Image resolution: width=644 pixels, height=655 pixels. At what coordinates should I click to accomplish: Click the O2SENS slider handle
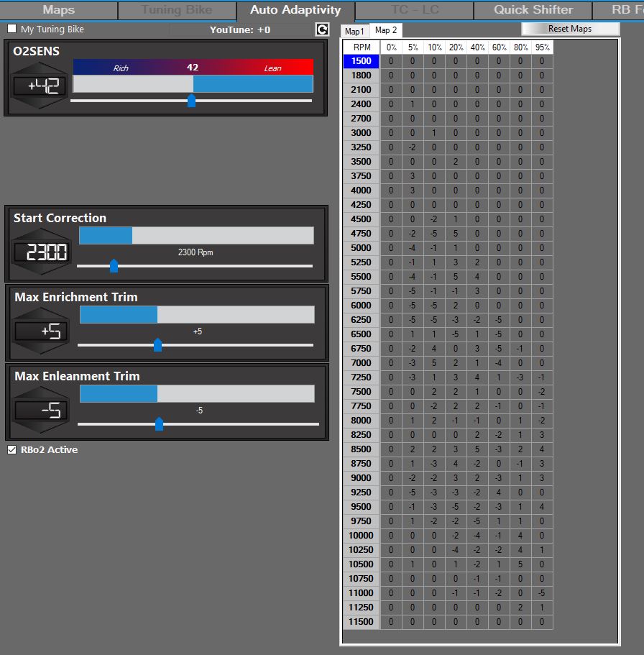coord(191,101)
